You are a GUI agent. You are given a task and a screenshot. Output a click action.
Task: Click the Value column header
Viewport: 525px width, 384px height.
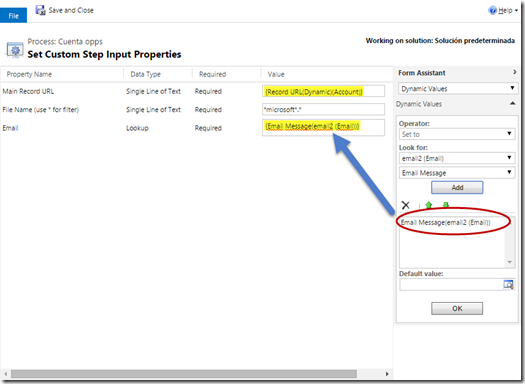coord(276,74)
